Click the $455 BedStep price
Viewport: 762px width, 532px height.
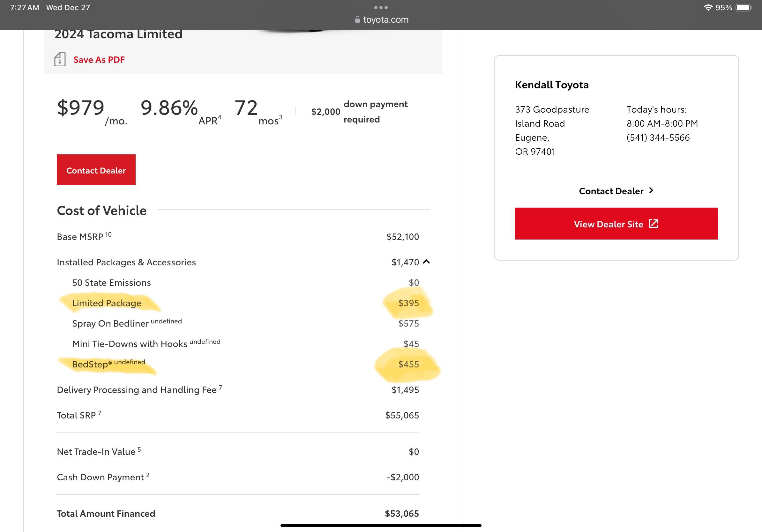(408, 364)
